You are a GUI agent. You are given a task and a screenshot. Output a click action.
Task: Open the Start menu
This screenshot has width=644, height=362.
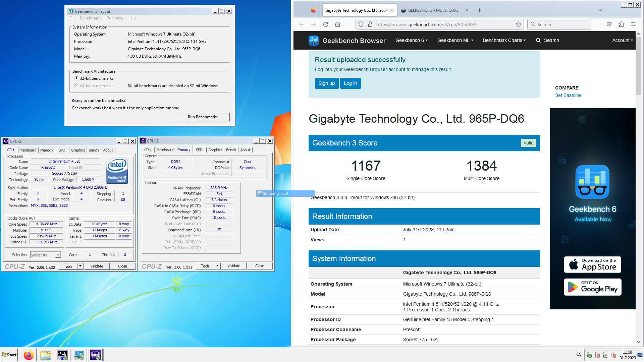(9, 355)
